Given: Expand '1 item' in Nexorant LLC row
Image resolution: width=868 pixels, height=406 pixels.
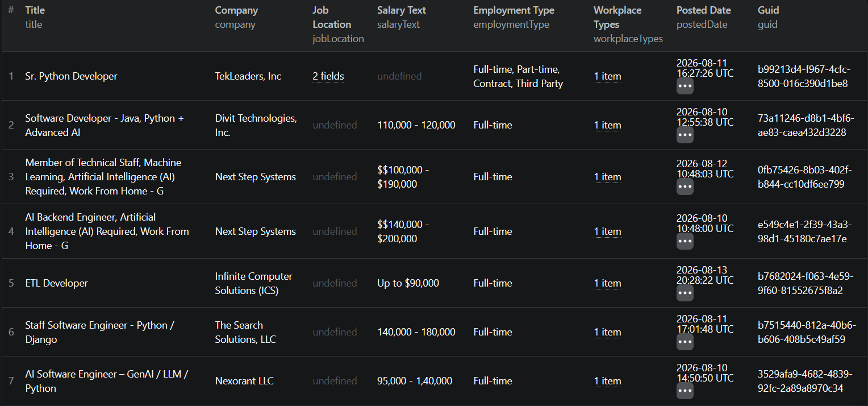Looking at the screenshot, I should point(607,381).
